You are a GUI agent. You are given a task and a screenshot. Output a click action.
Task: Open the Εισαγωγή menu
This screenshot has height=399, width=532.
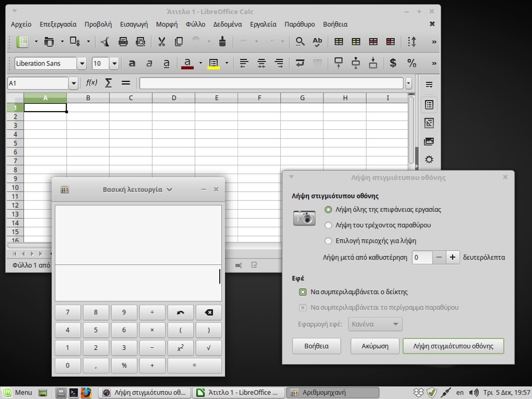coord(134,24)
